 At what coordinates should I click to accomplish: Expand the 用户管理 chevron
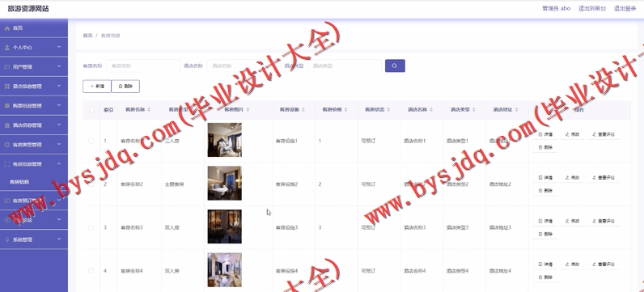click(x=59, y=66)
